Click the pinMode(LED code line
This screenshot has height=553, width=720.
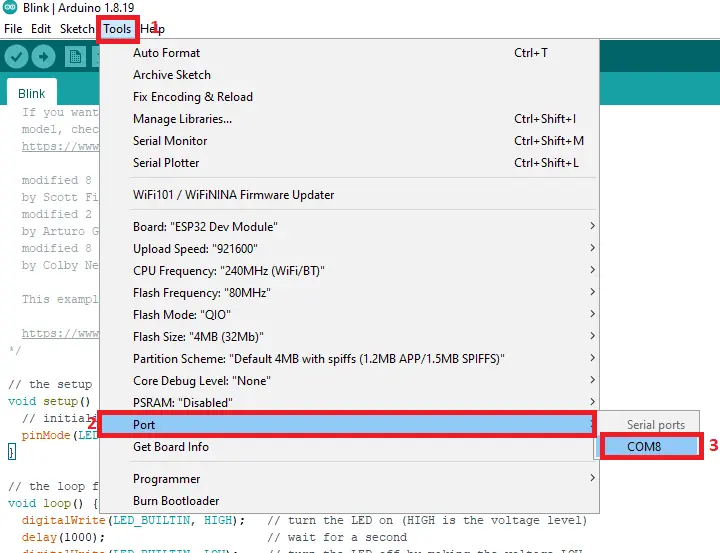pos(60,435)
